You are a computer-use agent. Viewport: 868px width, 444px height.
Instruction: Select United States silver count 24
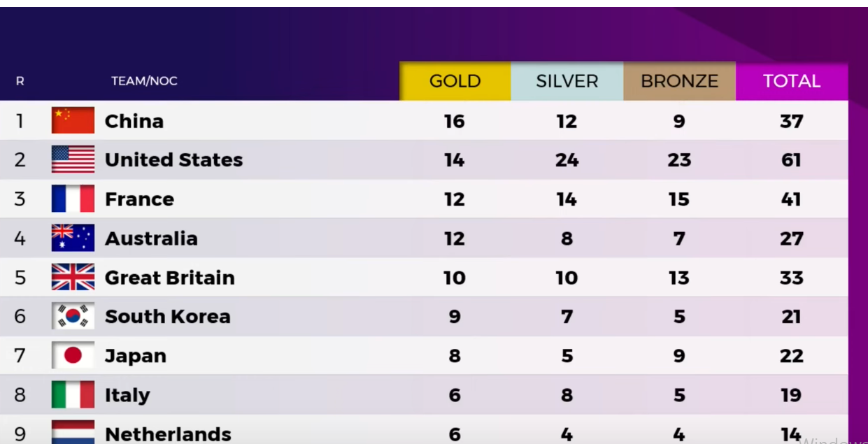567,160
